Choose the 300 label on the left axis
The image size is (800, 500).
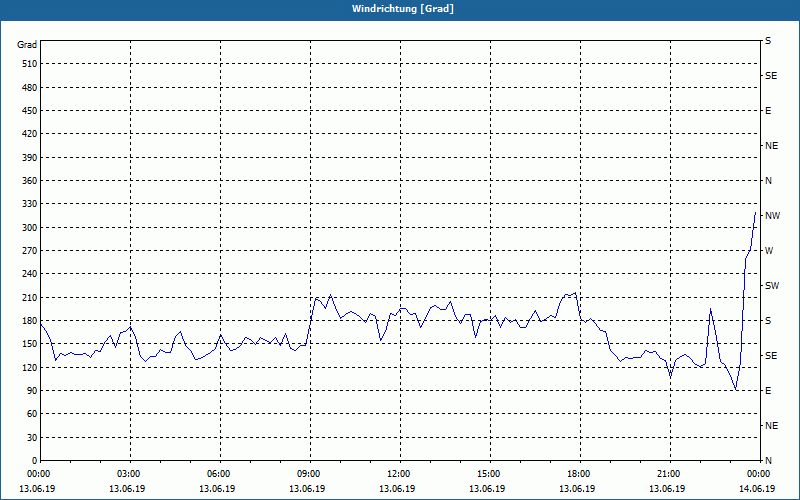[x=30, y=228]
